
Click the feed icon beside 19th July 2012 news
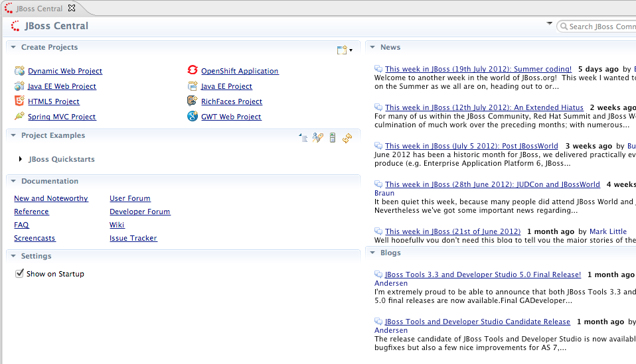pyautogui.click(x=378, y=69)
